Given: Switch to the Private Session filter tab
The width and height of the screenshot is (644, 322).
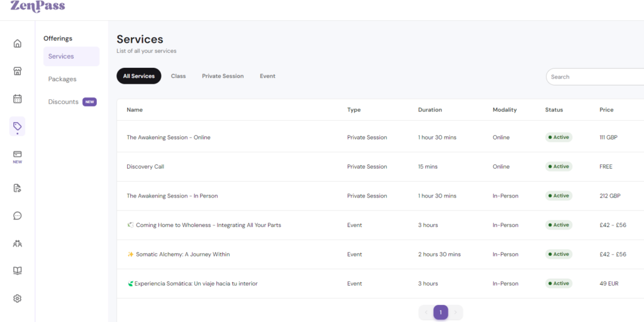Looking at the screenshot, I should pos(223,76).
